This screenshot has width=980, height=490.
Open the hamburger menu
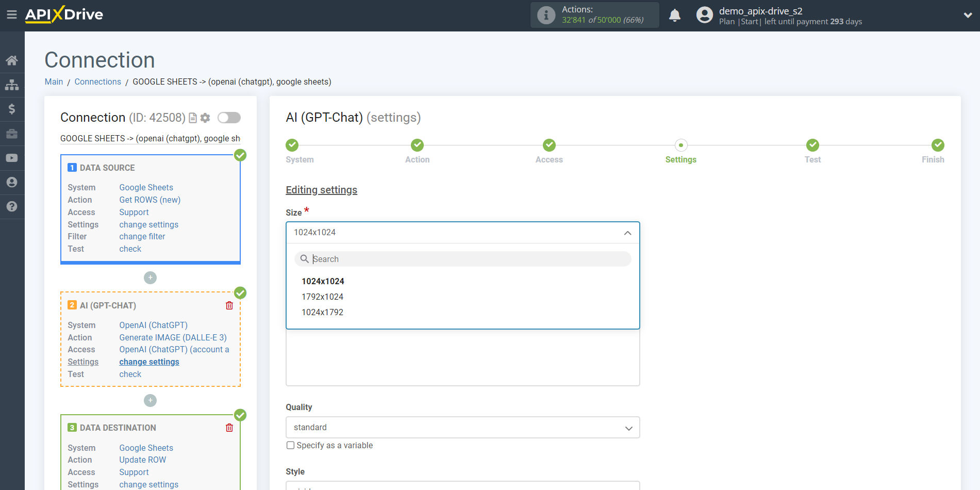click(12, 15)
